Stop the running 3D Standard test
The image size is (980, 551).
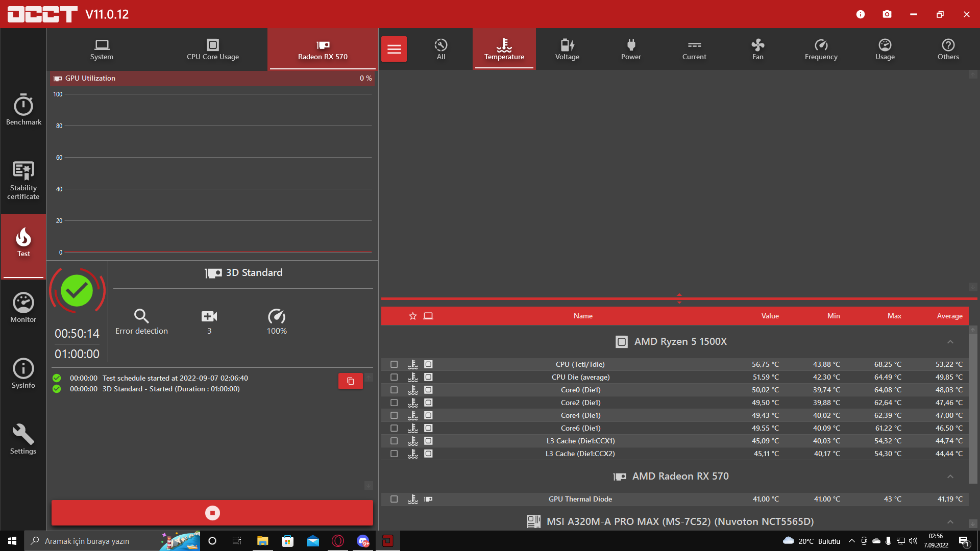[212, 513]
